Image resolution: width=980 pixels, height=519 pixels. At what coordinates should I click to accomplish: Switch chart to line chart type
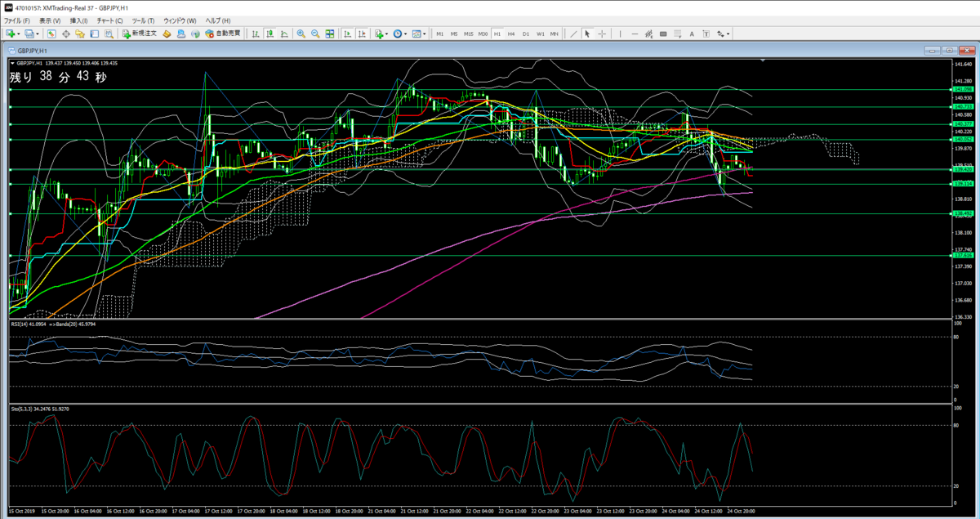tap(283, 34)
